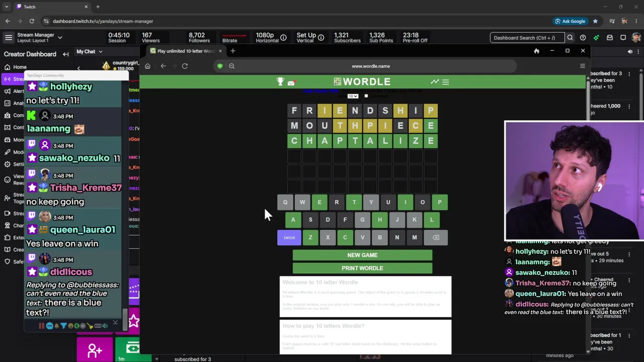Click Ask Google in the address bar
The image size is (644, 362).
[570, 21]
